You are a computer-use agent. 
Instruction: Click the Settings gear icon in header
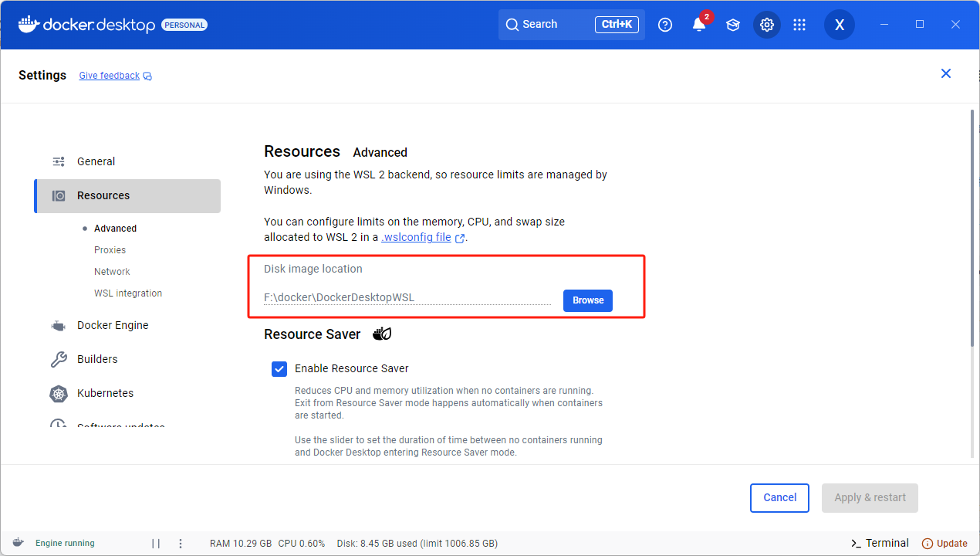pyautogui.click(x=767, y=25)
